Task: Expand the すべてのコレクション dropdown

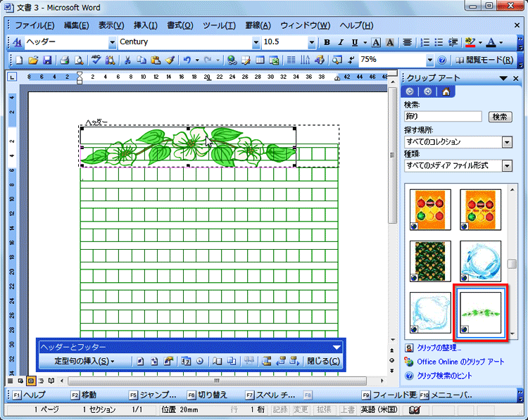Action: pyautogui.click(x=507, y=142)
